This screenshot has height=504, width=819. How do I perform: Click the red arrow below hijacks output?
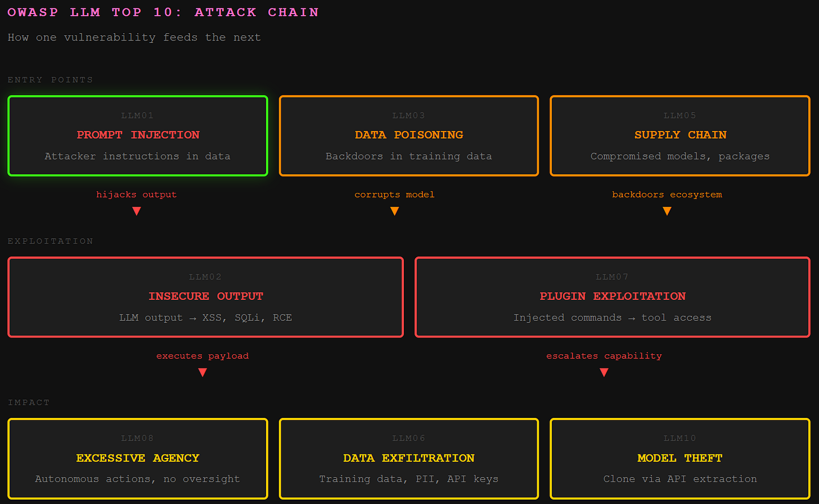coord(137,211)
